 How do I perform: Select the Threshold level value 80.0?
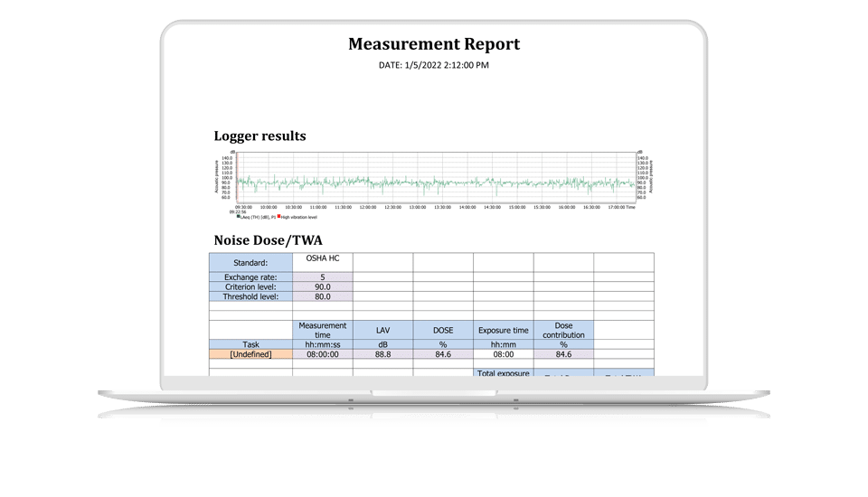point(323,296)
